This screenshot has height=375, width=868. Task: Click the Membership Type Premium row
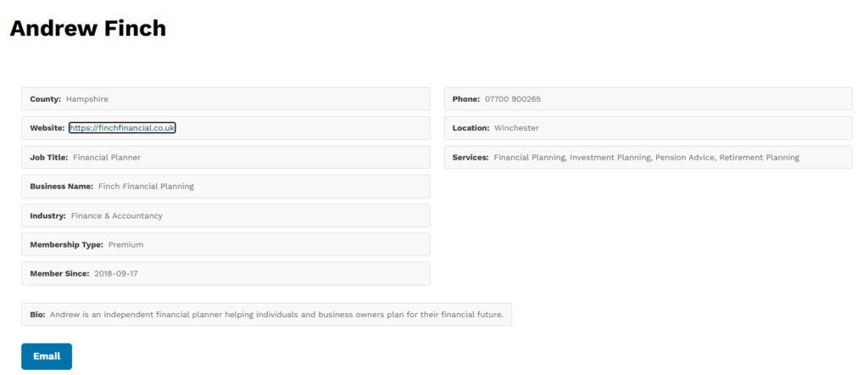tap(225, 244)
